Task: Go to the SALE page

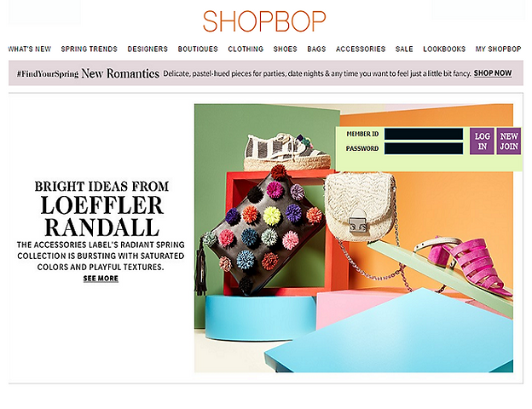Action: coord(404,49)
